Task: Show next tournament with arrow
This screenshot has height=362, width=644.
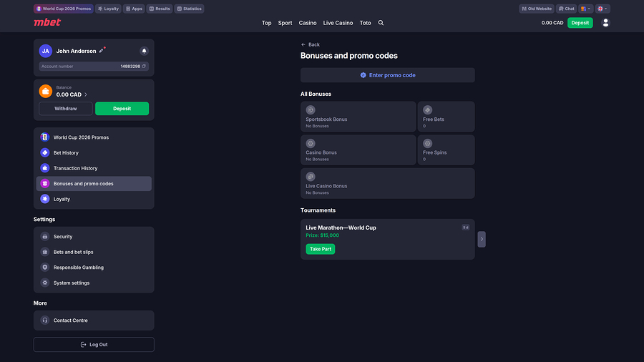Action: coord(482,239)
